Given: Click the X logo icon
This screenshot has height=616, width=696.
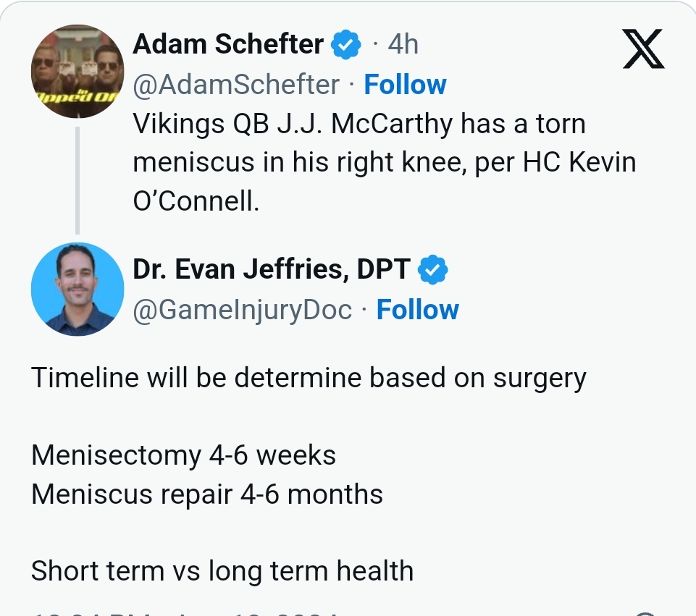Looking at the screenshot, I should point(644,48).
